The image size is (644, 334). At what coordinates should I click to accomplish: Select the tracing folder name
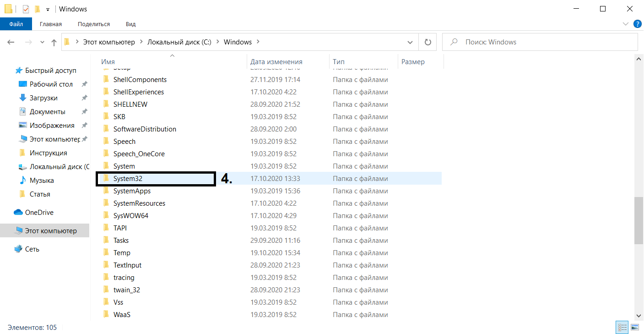tap(124, 278)
